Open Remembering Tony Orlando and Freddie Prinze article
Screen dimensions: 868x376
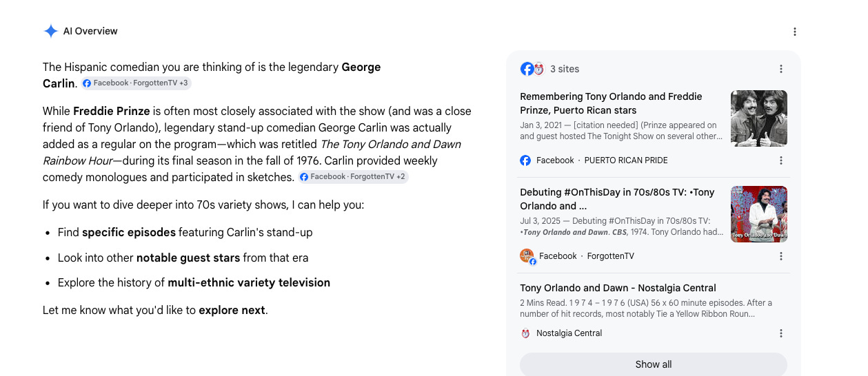[611, 103]
